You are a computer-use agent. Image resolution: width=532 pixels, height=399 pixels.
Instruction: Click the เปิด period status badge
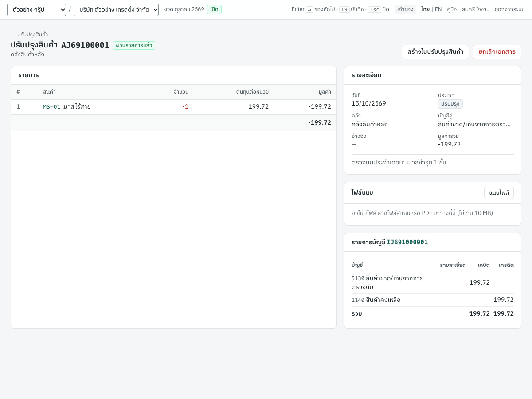tap(214, 9)
